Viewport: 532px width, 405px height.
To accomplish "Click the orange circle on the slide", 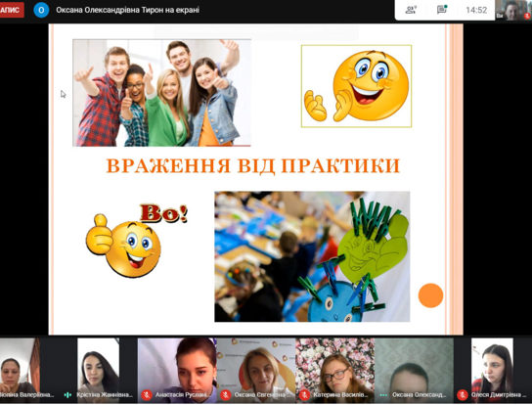I will pyautogui.click(x=430, y=295).
